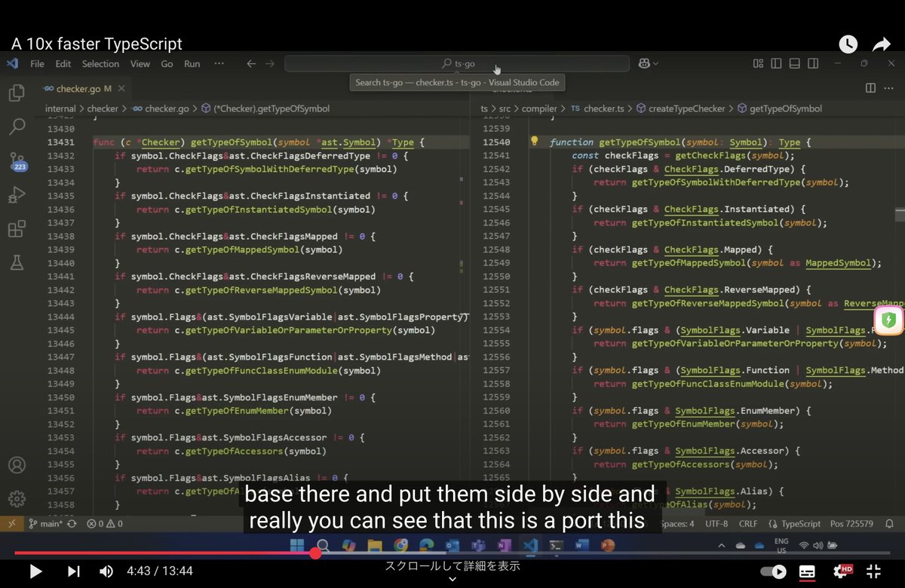Open PowerPoint from the Windows taskbar
Screen dimensions: 905x588
click(x=608, y=545)
